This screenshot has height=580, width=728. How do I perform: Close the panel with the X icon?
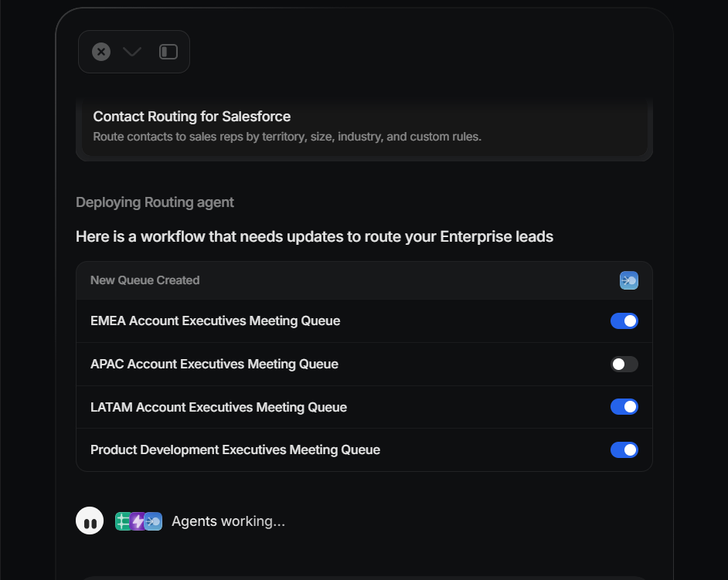click(x=101, y=52)
